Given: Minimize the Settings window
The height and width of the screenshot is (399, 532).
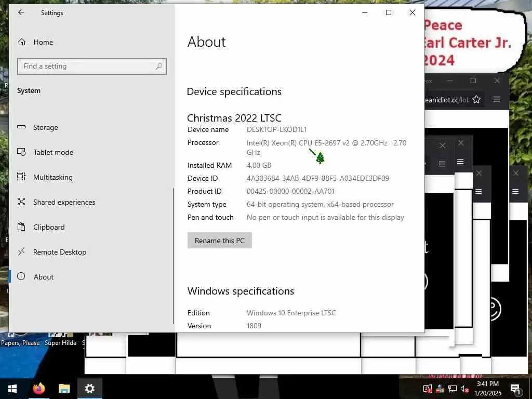Looking at the screenshot, I should [365, 12].
